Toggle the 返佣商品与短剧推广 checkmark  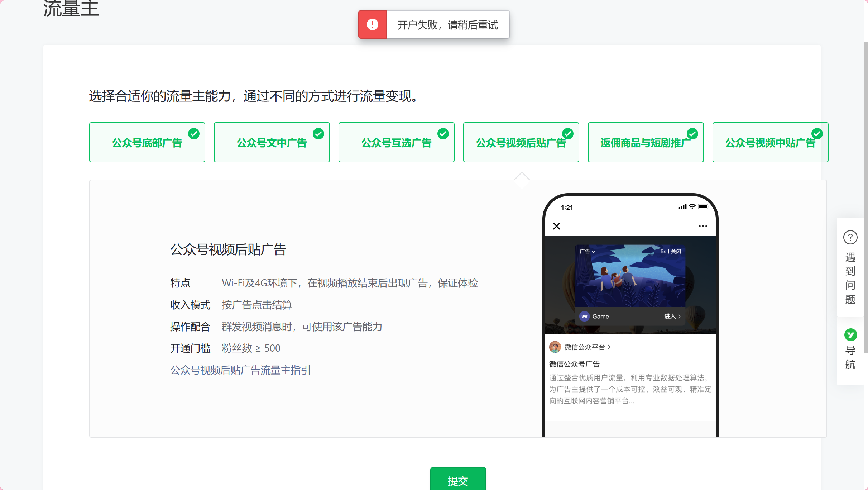coord(692,134)
